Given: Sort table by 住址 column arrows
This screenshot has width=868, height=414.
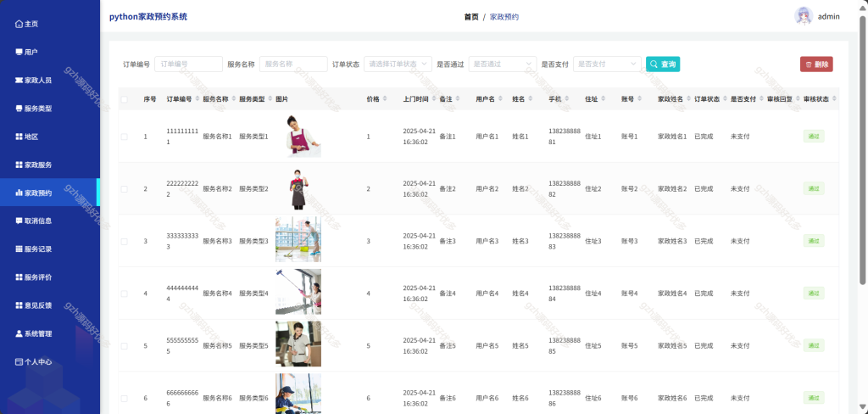Looking at the screenshot, I should (x=604, y=99).
